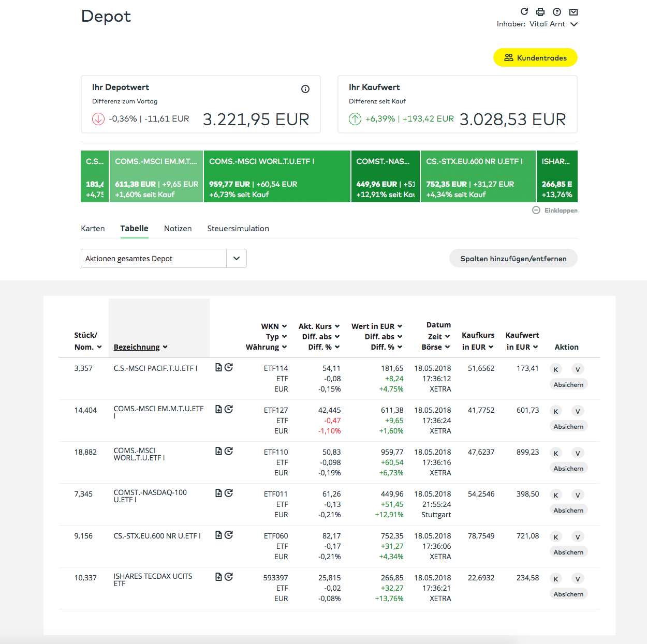Select the COMS.-MSCI WORL.T.U.ETF I green tile

tap(277, 176)
